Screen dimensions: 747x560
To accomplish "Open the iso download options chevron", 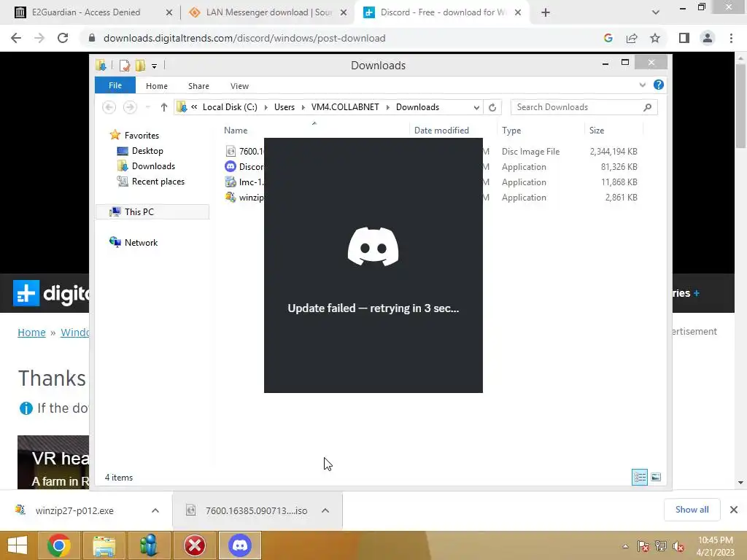I will tap(325, 510).
